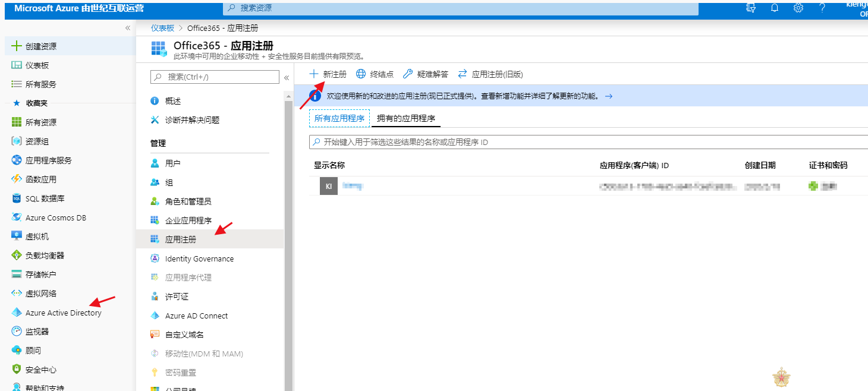
Task: Click the notifications bell icon
Action: (775, 8)
